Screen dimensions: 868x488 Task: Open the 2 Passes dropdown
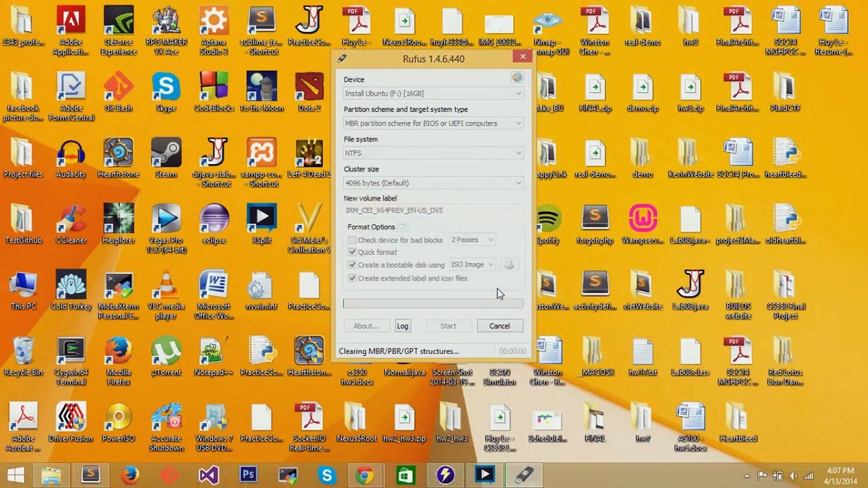click(x=472, y=240)
